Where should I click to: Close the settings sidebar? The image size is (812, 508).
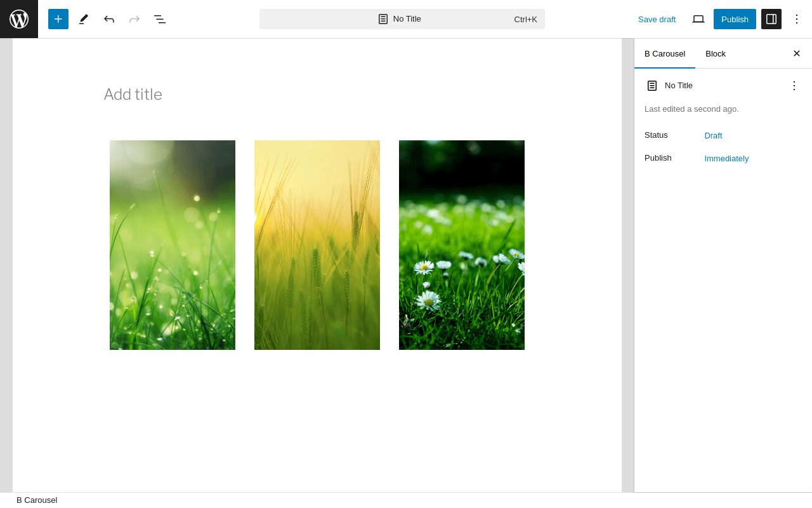[797, 53]
